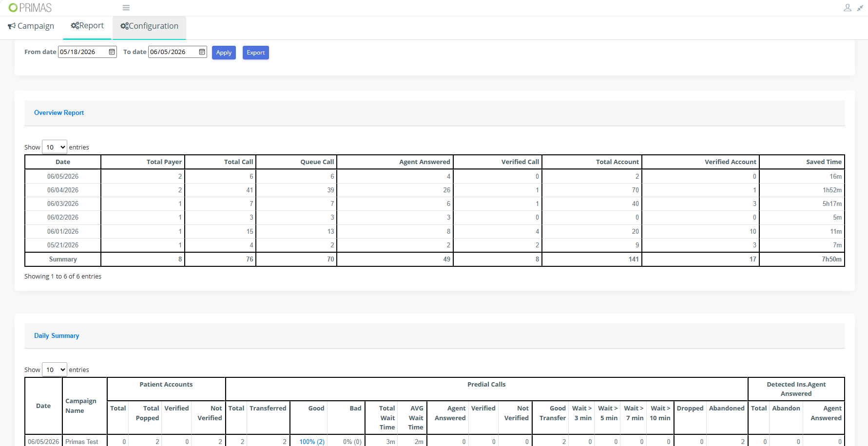Select the 06/01/2026 date cell
Image resolution: width=868 pixels, height=446 pixels.
63,231
